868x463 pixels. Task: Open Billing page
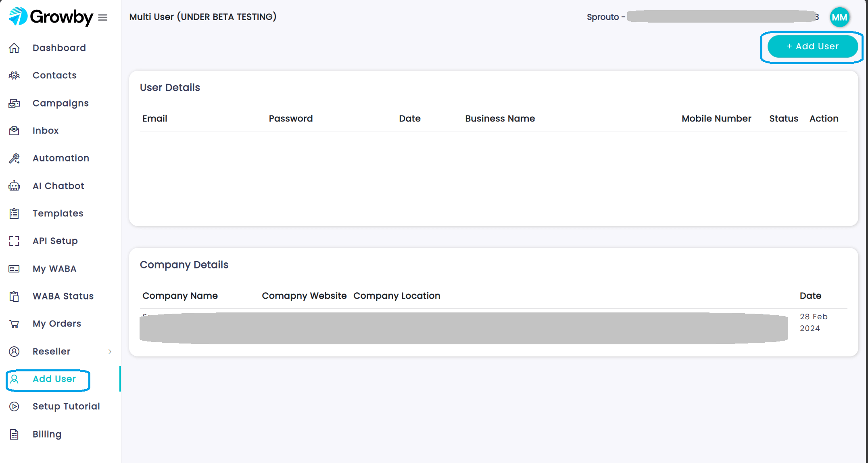[x=47, y=434]
